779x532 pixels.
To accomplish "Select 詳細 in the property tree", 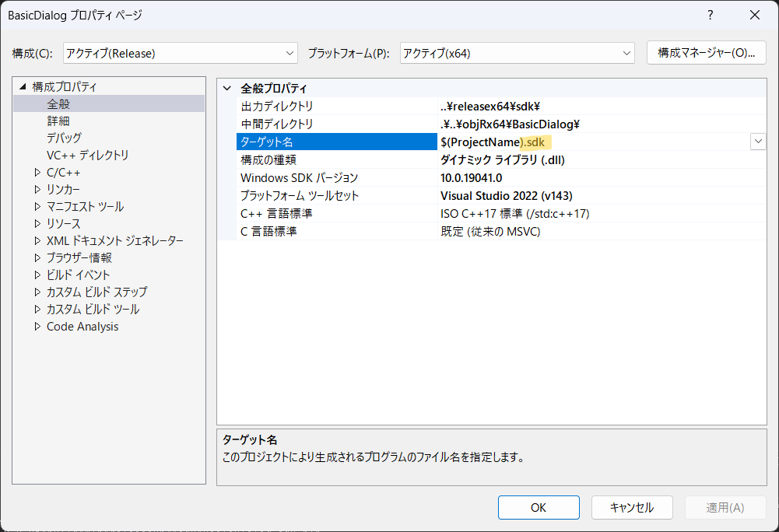I will tap(58, 121).
